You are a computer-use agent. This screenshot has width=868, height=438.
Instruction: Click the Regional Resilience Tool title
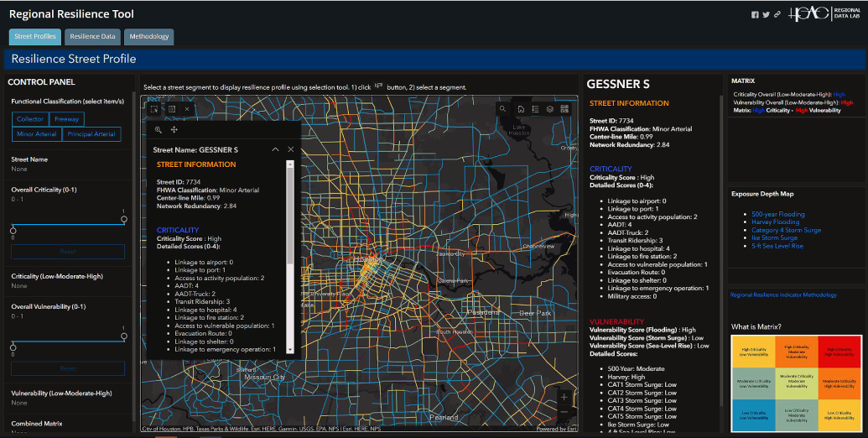click(x=71, y=13)
